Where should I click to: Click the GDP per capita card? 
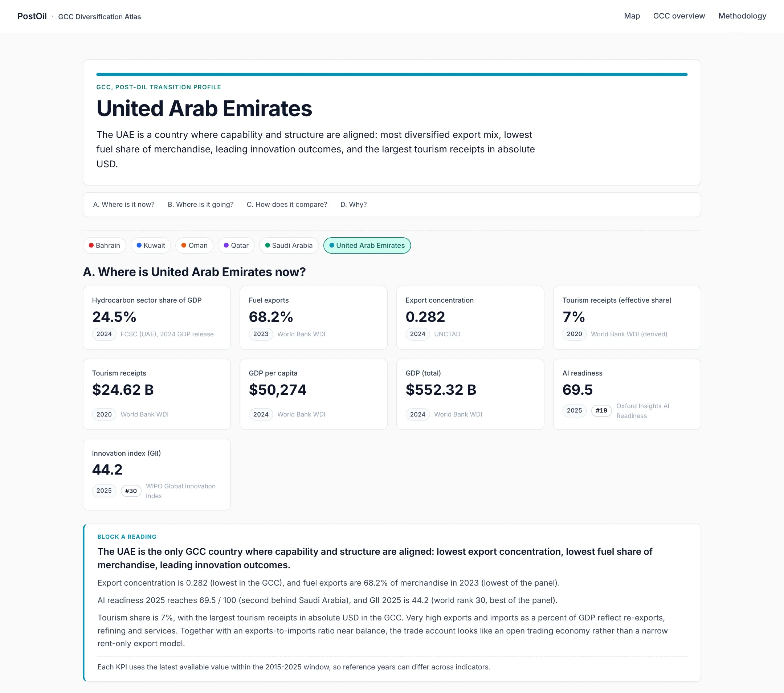click(x=313, y=394)
